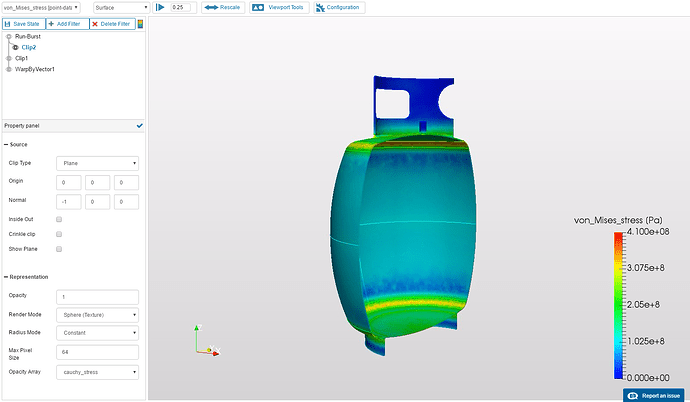Click the Rescale arrows icon
This screenshot has width=690, height=402.
211,7
